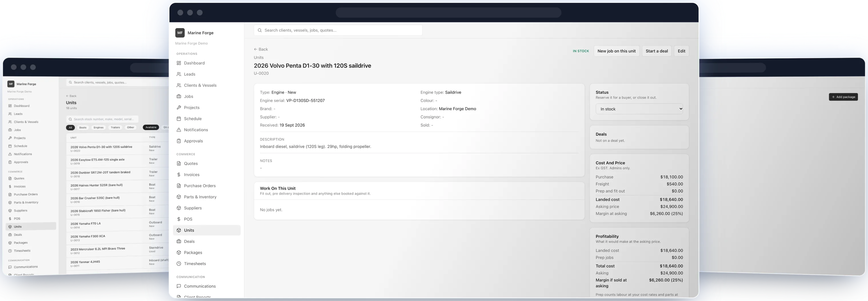Open Packages in the front window sidebar
Viewport: 868px width, 301px height.
click(193, 252)
